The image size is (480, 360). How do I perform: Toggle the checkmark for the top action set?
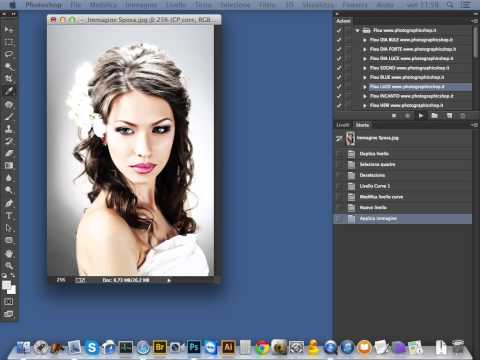point(339,30)
